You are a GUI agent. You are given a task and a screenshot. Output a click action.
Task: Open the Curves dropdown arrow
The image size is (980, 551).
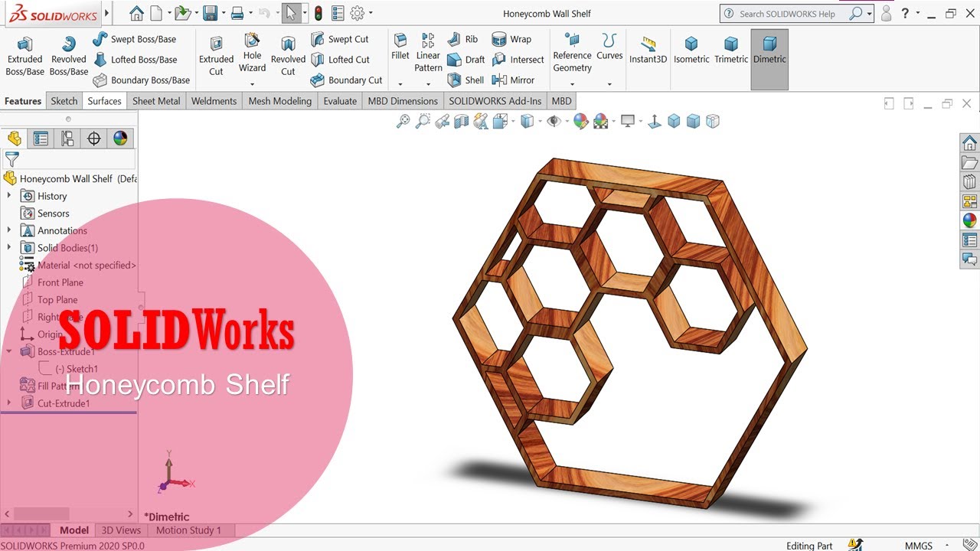[609, 84]
